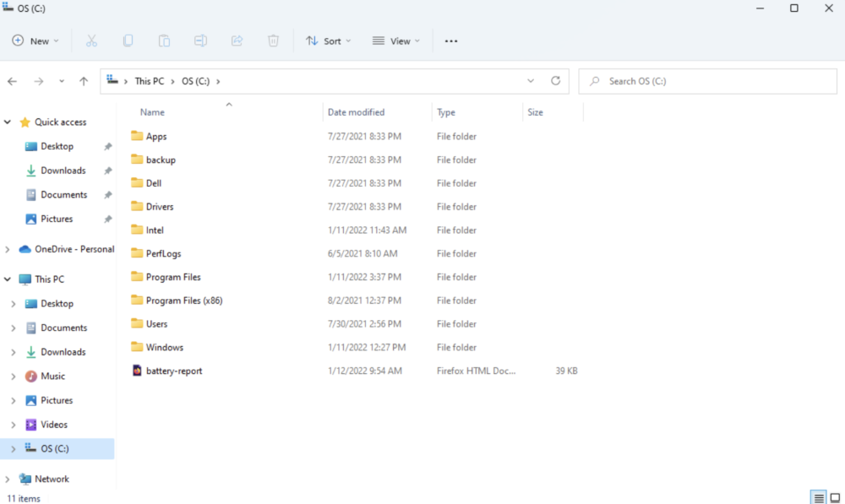Open the recent locations dropdown arrow

click(x=62, y=81)
